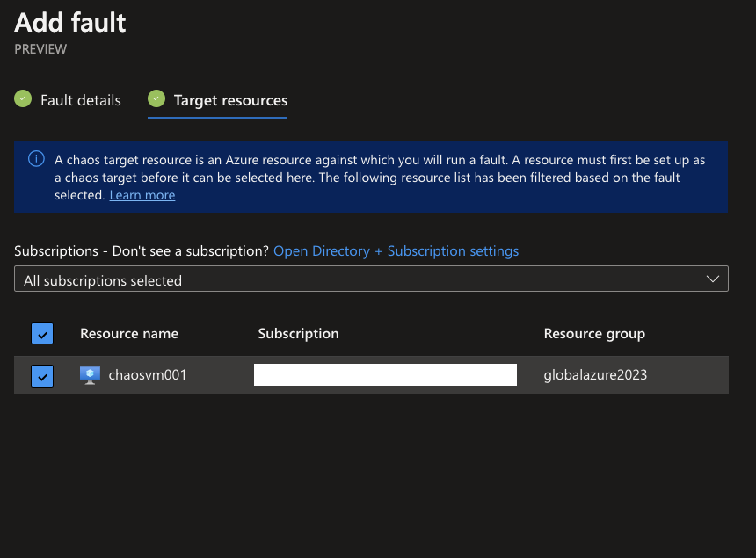
Task: Open the Learn more link
Action: (142, 195)
